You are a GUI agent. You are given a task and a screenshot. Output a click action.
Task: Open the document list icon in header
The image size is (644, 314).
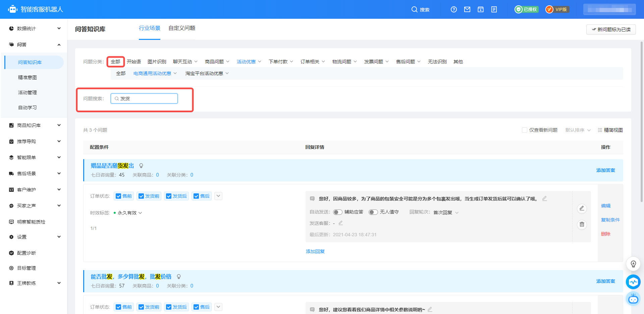point(494,9)
